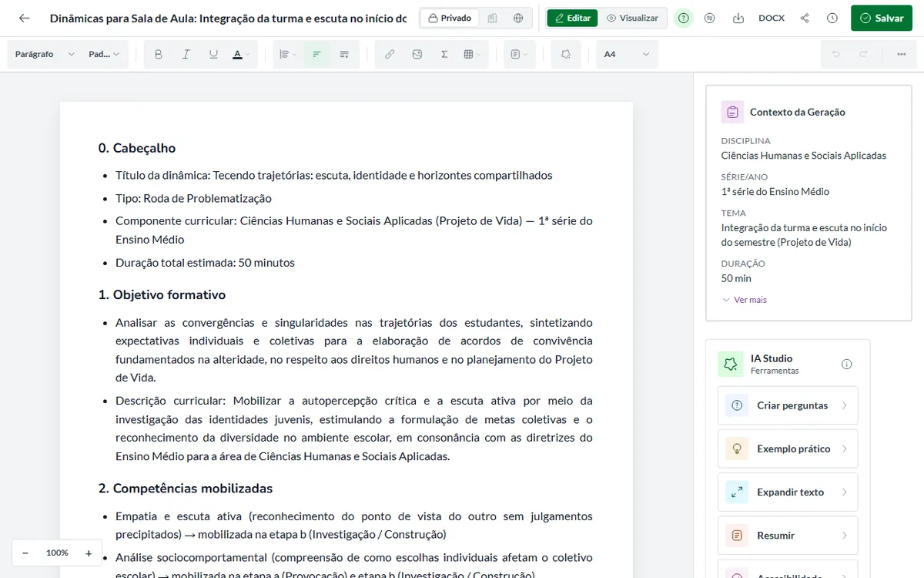Click the document title field
The image size is (924, 578).
(x=228, y=18)
